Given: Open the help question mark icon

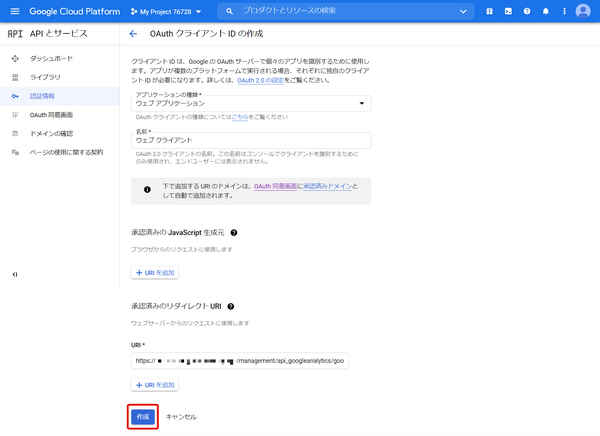Looking at the screenshot, I should coord(527,11).
